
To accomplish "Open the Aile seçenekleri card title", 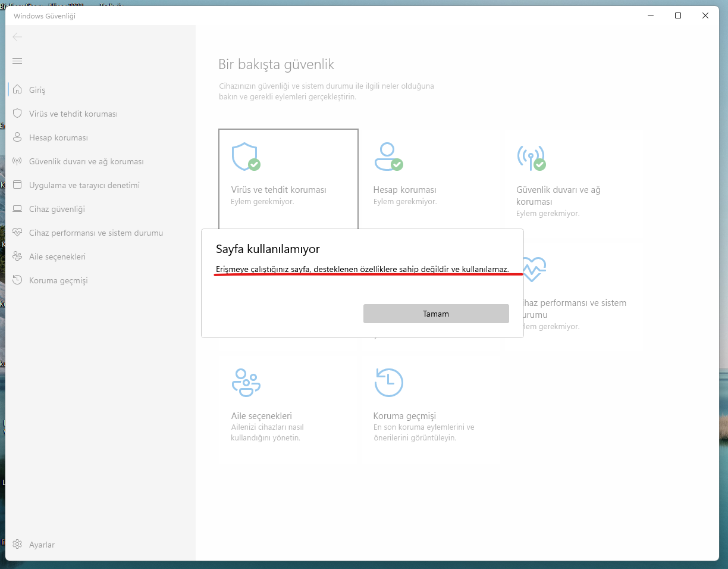I will pyautogui.click(x=261, y=416).
